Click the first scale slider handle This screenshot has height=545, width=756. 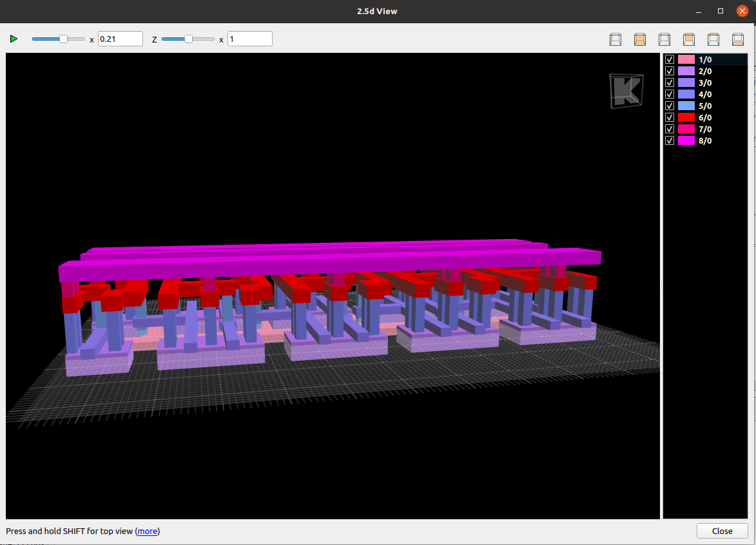[63, 39]
